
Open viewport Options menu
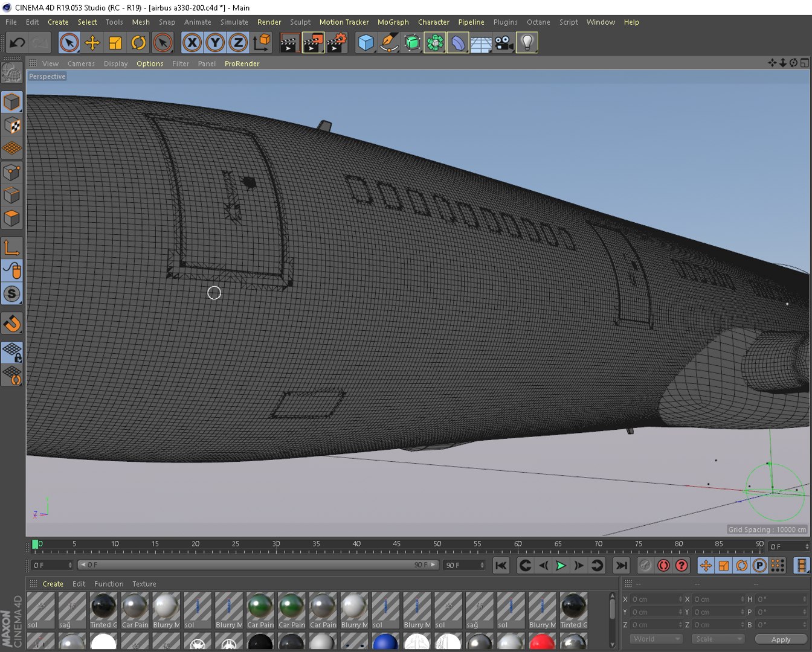[150, 63]
